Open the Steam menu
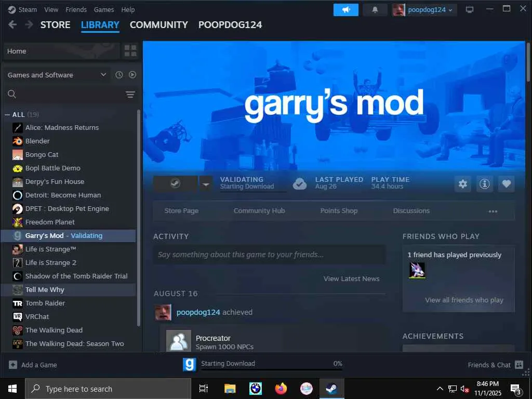The height and width of the screenshot is (399, 532). pos(22,9)
